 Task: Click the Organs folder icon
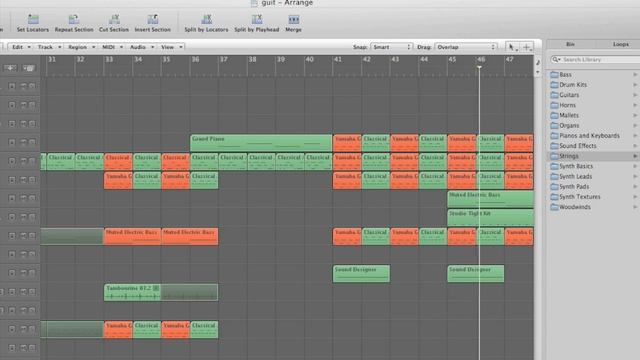(554, 125)
